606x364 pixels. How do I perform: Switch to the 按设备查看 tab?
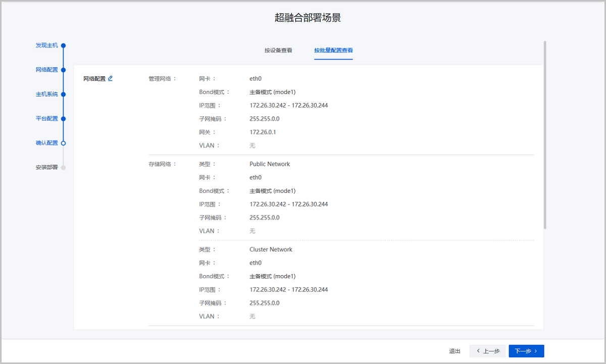(278, 50)
